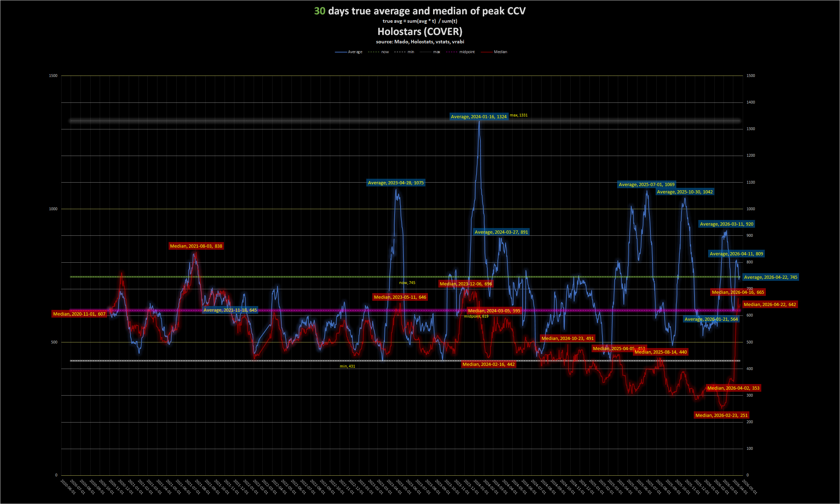Click the 'Average, 2024-03-27, 891' label
The image size is (840, 504).
(x=501, y=232)
